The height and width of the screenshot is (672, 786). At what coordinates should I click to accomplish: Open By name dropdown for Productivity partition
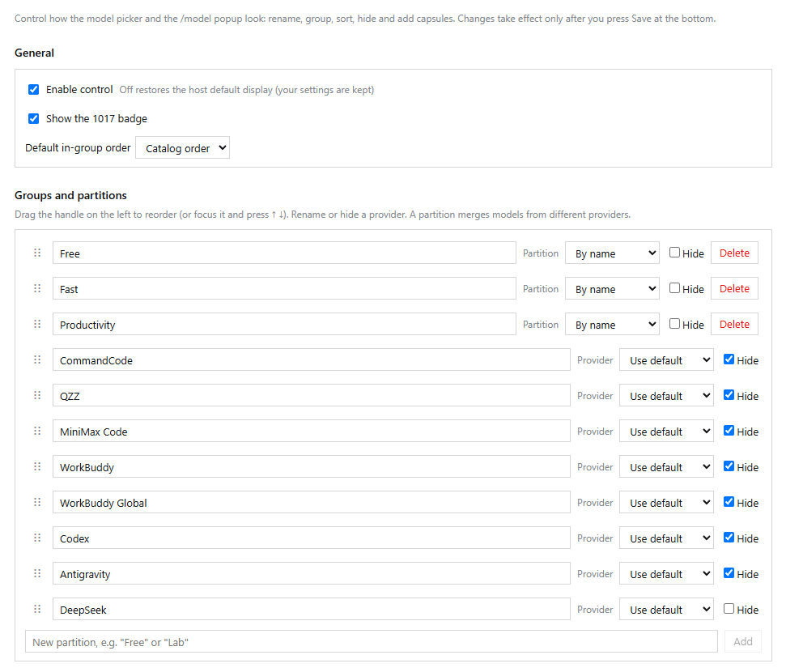coord(612,324)
